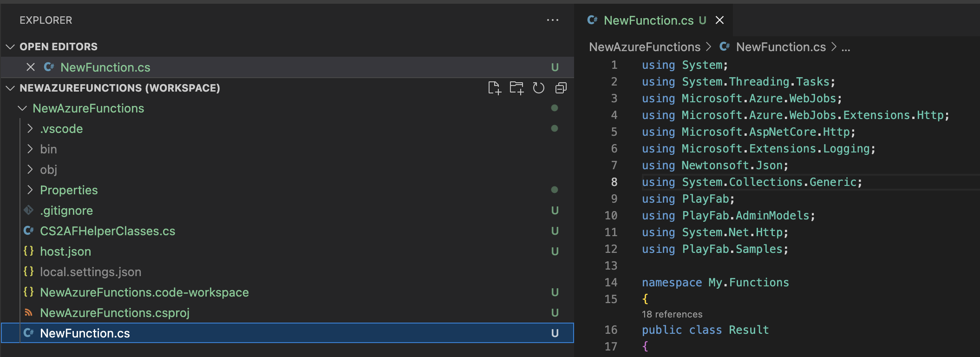
Task: Click the 'Result' class name on line 16
Action: tap(749, 330)
